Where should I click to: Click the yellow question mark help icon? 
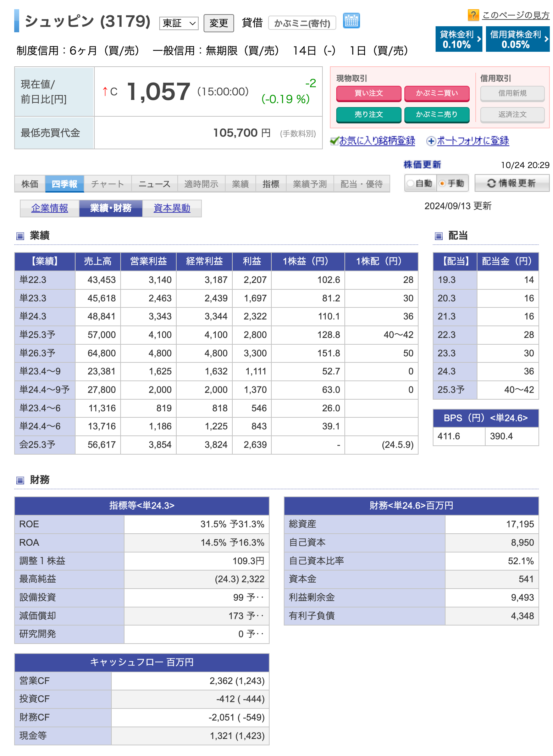click(x=473, y=15)
